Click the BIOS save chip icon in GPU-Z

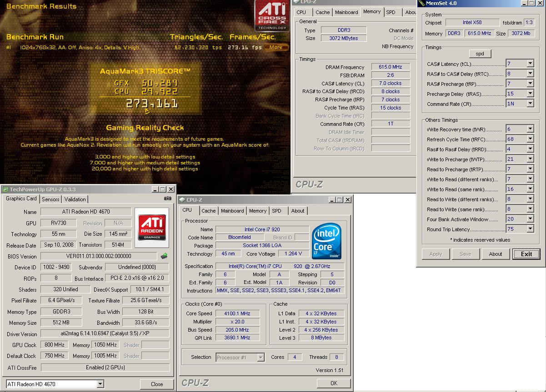164,256
